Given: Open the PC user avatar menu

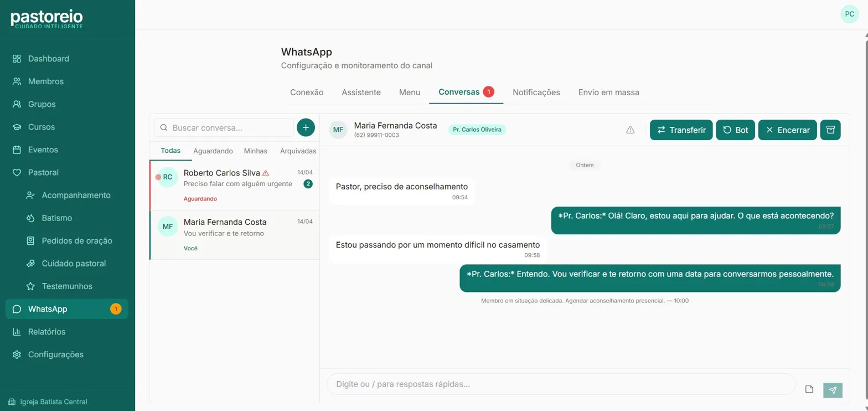Looking at the screenshot, I should pos(849,14).
